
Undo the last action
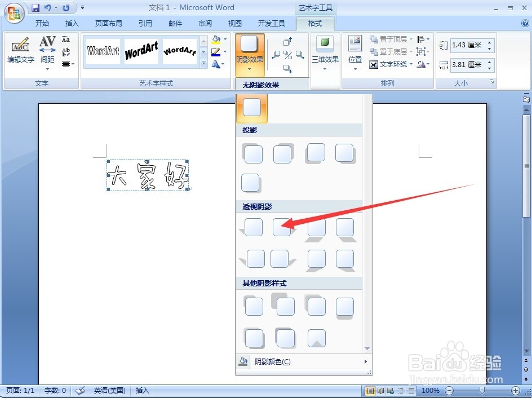[48, 7]
